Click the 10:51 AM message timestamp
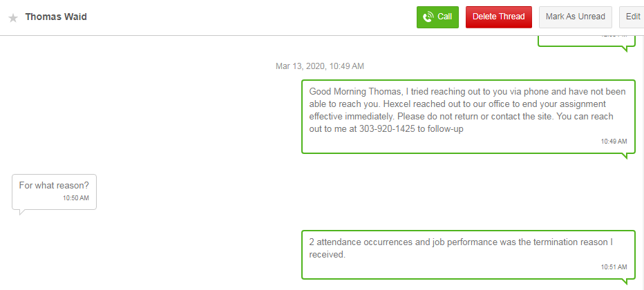Image resolution: width=644 pixels, height=290 pixels. tap(614, 267)
